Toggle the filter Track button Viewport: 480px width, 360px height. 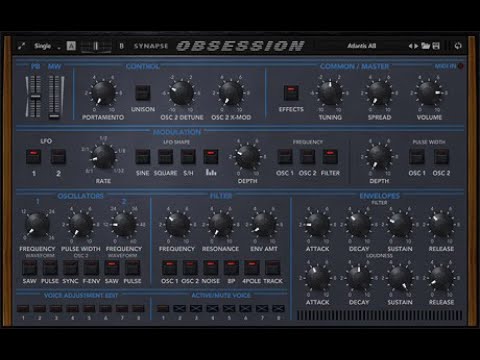273,268
